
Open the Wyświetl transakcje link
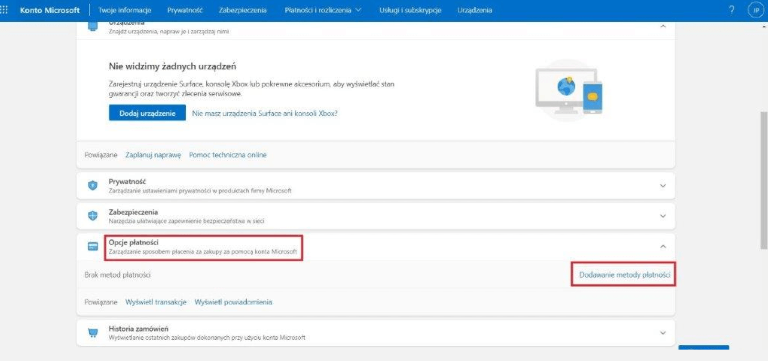click(156, 302)
